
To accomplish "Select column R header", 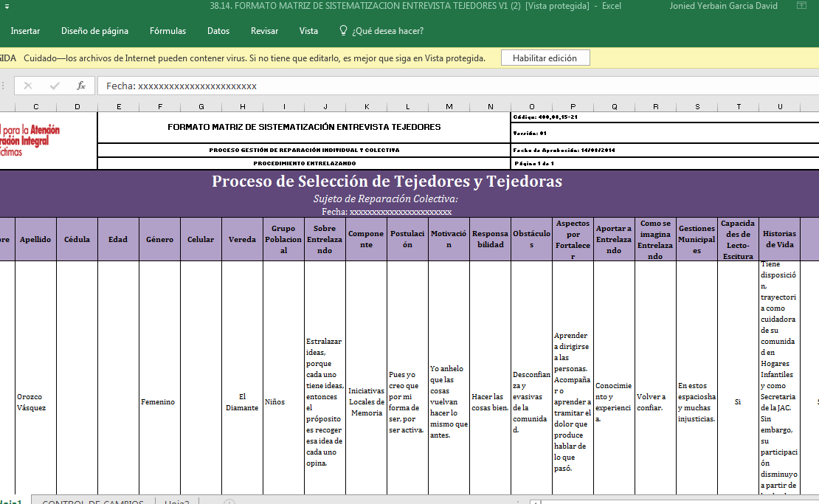I will pos(655,106).
